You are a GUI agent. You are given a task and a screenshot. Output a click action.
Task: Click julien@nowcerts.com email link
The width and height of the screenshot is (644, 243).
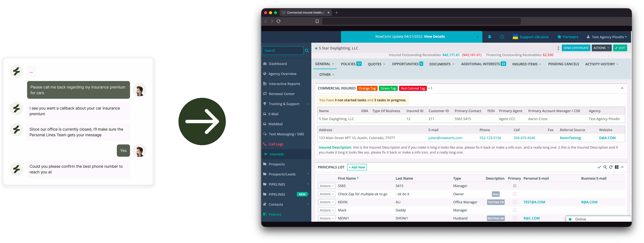pos(445,138)
